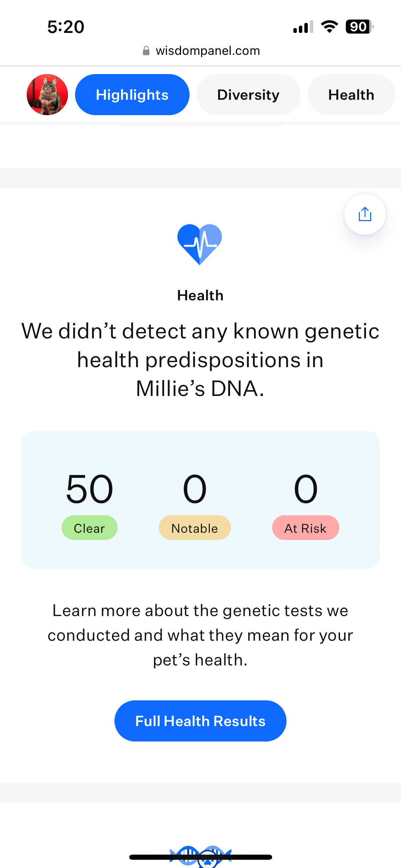Tap the 50 clear results count
The height and width of the screenshot is (868, 401).
[x=89, y=489]
